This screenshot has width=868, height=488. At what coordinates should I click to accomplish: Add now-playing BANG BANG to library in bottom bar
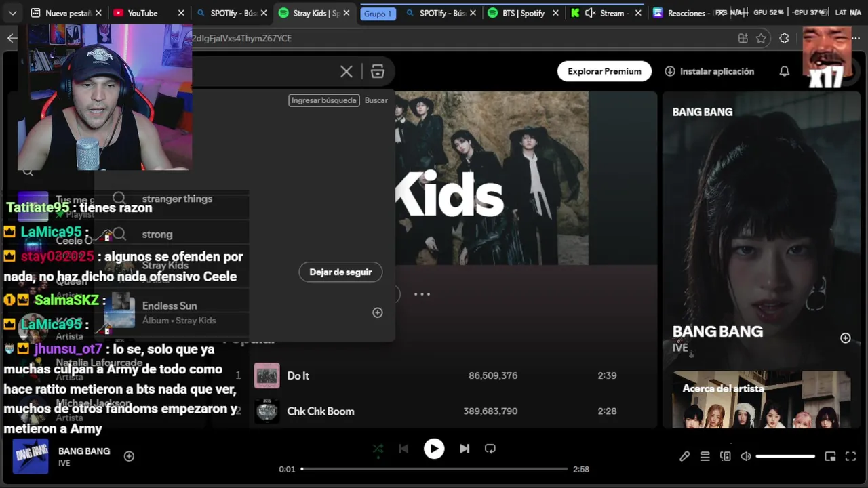[x=129, y=456]
